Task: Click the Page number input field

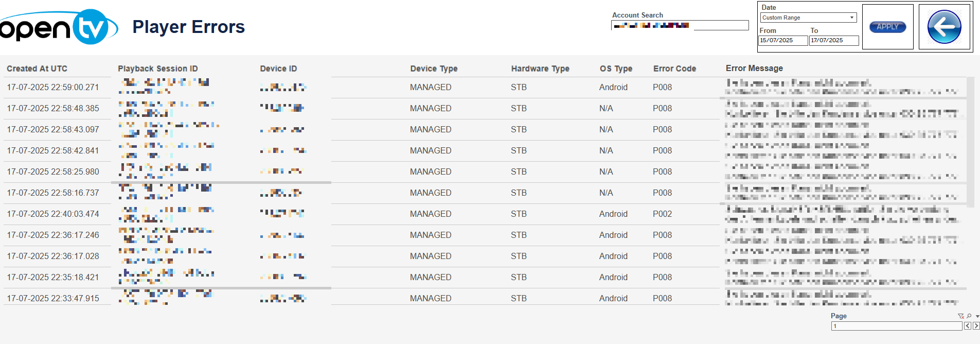Action: point(896,326)
